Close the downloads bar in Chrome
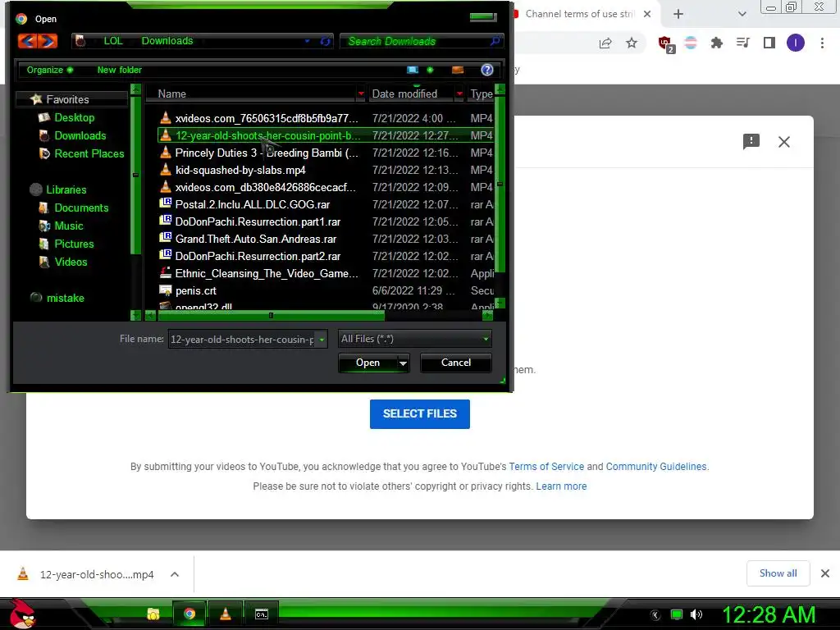 [x=825, y=573]
